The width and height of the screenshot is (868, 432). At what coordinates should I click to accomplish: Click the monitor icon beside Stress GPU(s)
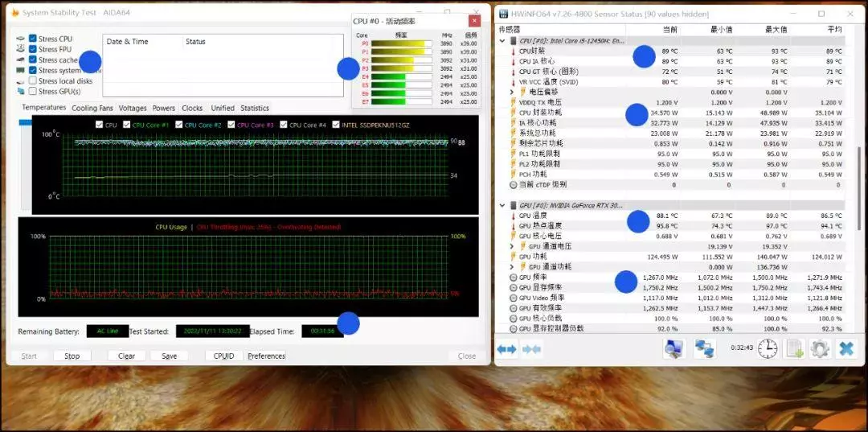pyautogui.click(x=21, y=92)
